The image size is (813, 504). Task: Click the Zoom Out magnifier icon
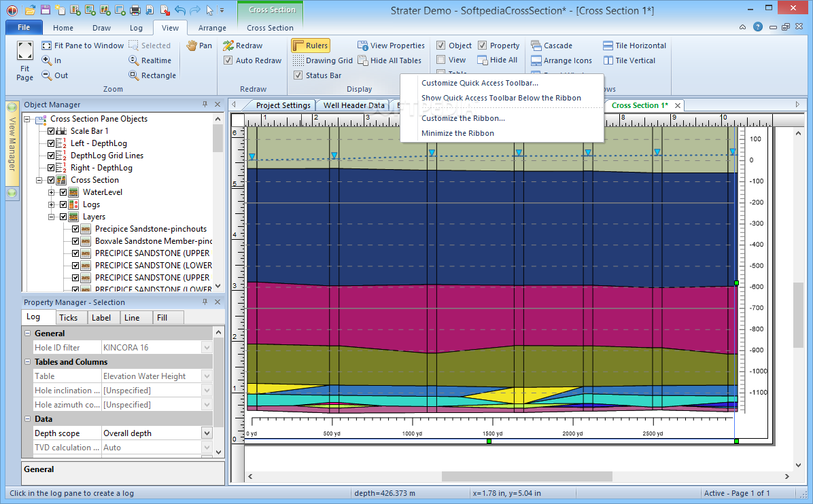[x=47, y=75]
